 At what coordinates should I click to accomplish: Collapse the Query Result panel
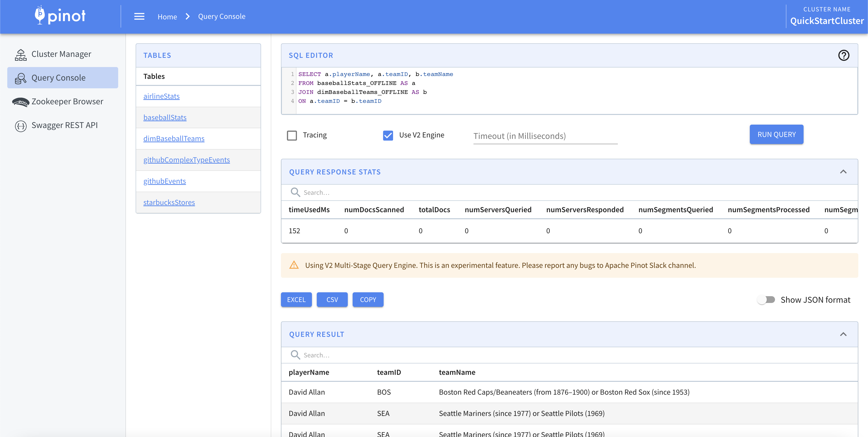tap(843, 334)
